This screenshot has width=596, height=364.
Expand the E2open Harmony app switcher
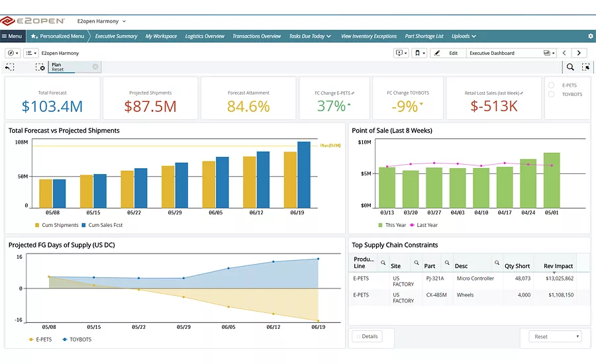click(x=101, y=21)
